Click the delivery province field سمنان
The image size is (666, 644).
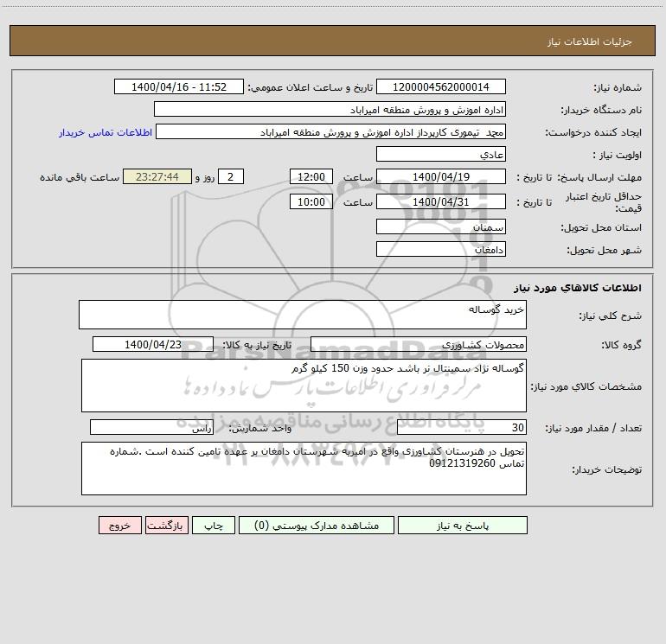(441, 226)
